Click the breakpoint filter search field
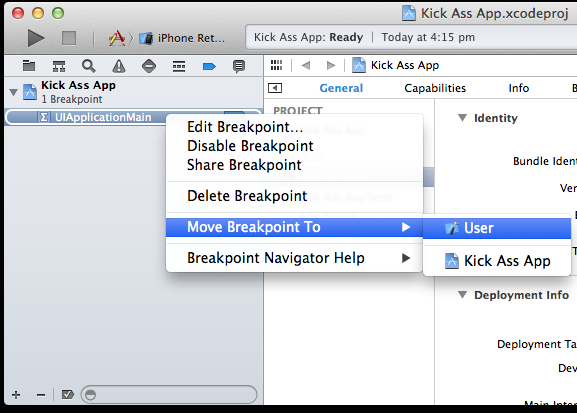This screenshot has width=577, height=413. [x=169, y=395]
